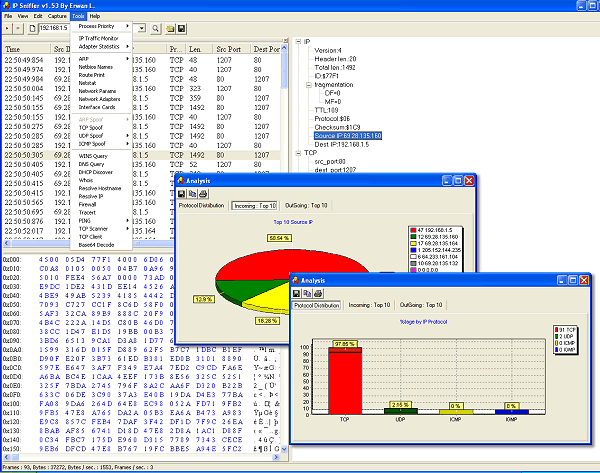Expand the PING submenu

coord(101,221)
